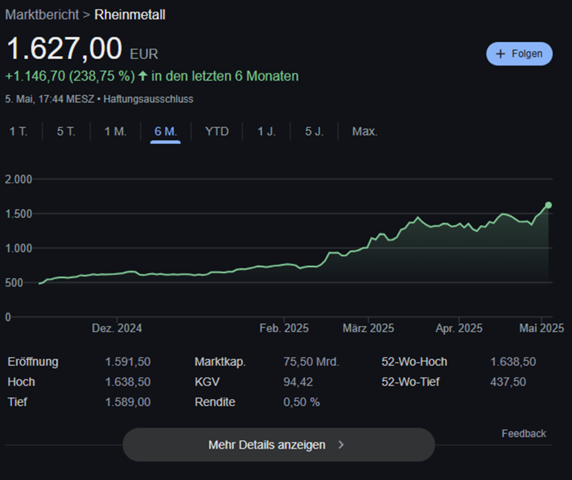Click the Mai 2025 axis label
The image size is (572, 480).
(x=542, y=328)
